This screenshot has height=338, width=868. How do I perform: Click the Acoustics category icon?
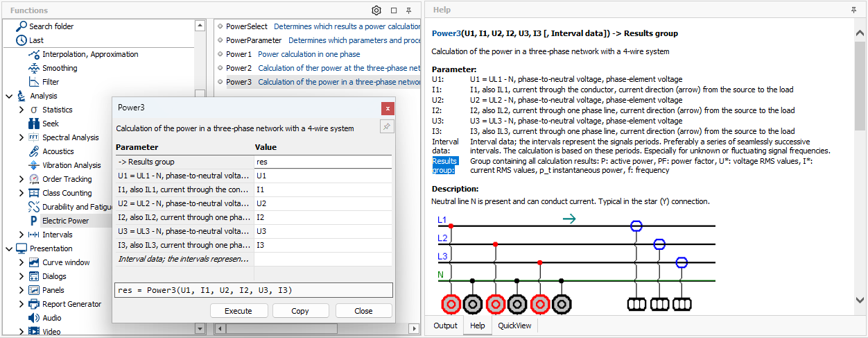click(34, 151)
